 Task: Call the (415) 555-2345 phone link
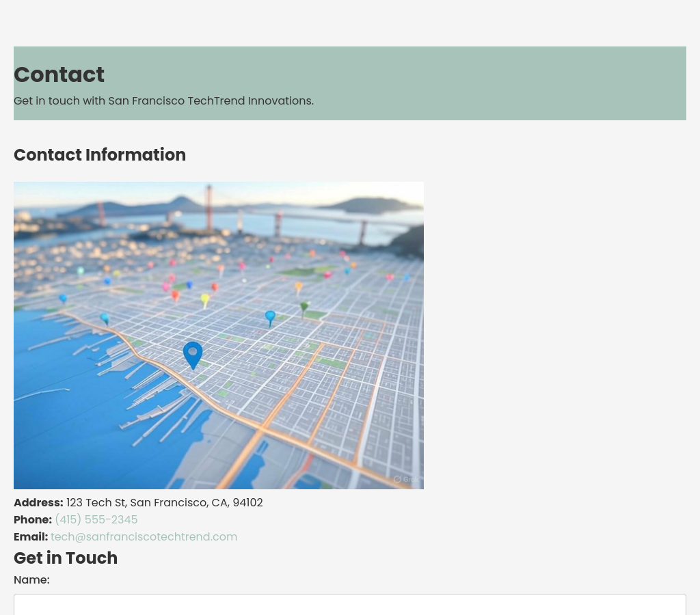point(96,520)
